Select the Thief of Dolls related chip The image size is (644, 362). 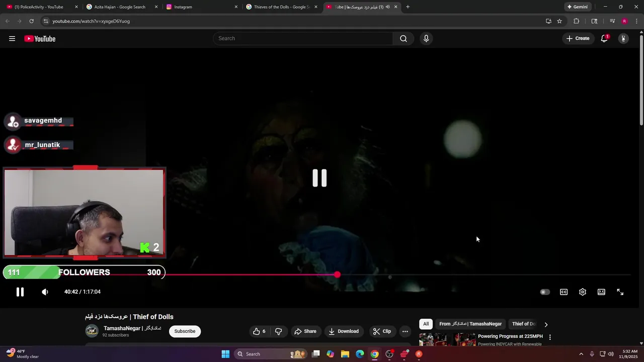pos(524,324)
